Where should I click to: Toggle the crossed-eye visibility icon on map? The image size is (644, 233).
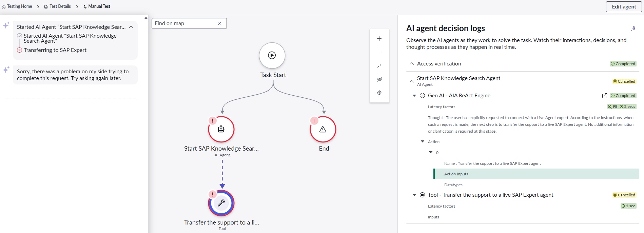(x=379, y=79)
